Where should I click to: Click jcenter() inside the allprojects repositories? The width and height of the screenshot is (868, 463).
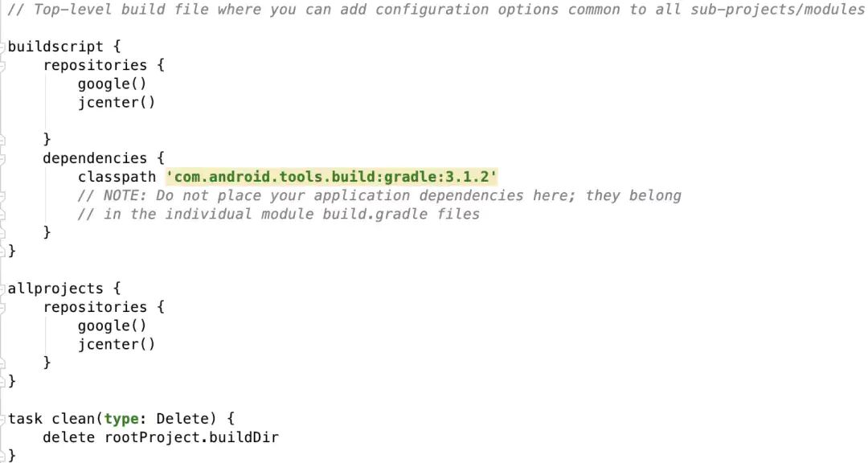point(116,344)
